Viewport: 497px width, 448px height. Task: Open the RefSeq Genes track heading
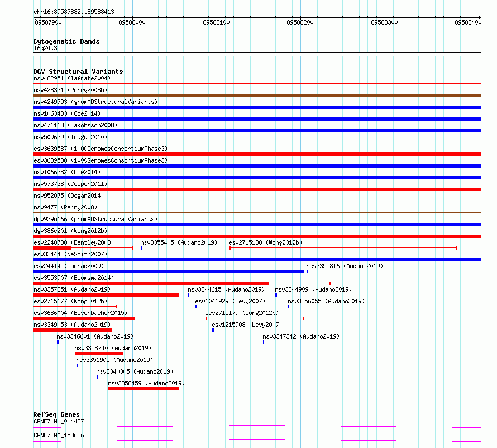pyautogui.click(x=56, y=414)
